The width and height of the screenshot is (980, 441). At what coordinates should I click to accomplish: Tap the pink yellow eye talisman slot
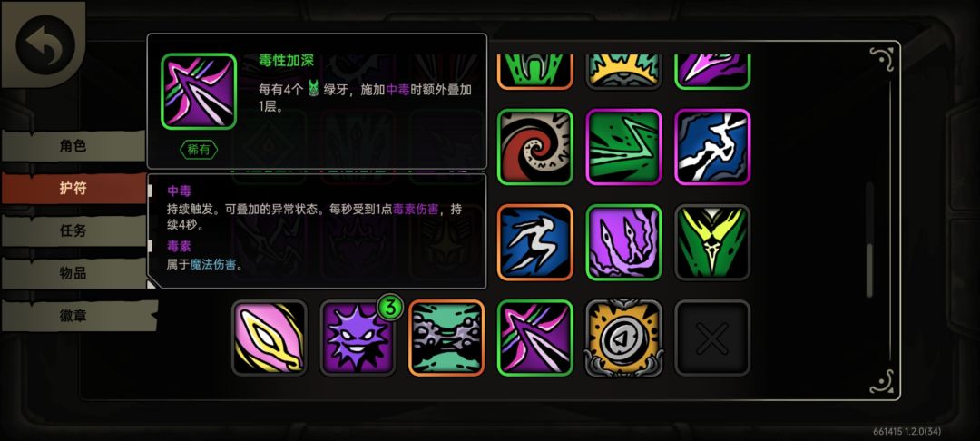pyautogui.click(x=269, y=338)
